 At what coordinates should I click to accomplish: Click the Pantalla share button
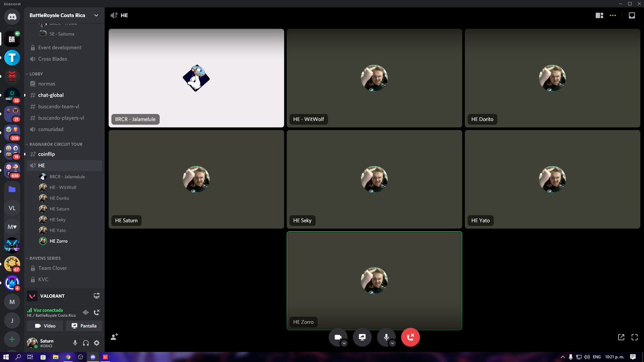[x=84, y=326]
